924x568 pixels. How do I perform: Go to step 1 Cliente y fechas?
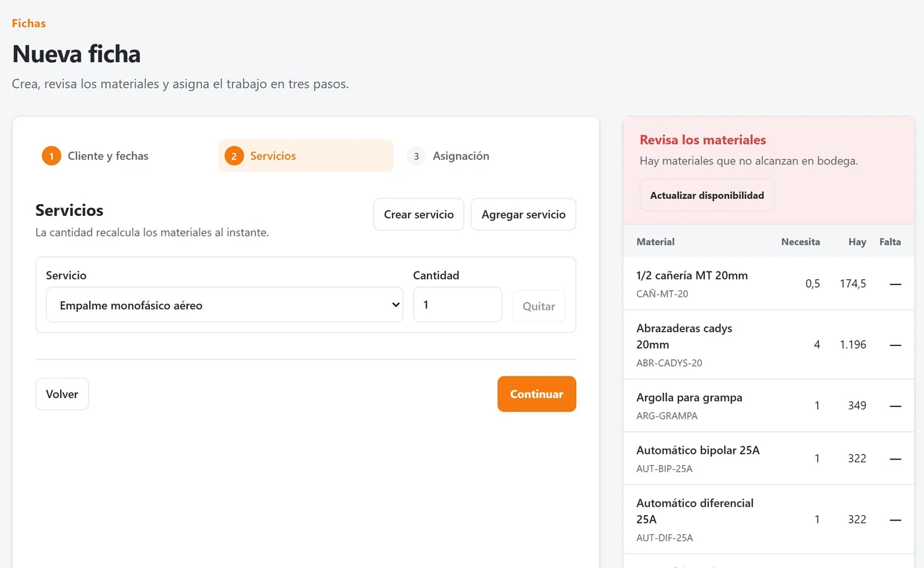click(x=123, y=156)
